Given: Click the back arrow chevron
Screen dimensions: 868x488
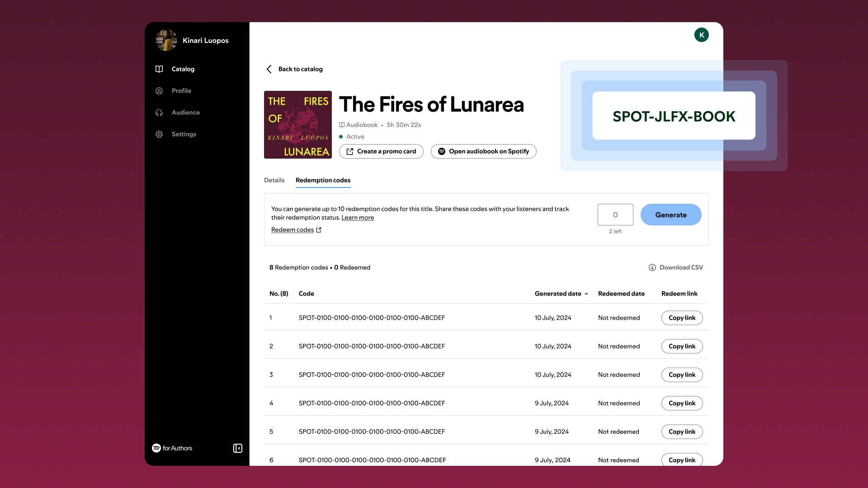Looking at the screenshot, I should point(269,69).
